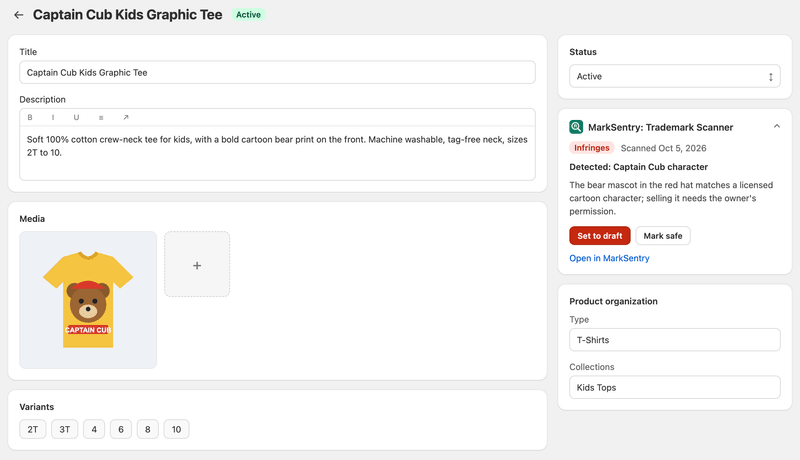Click the Mark safe button
Viewport: 800px width, 460px height.
[x=663, y=236]
